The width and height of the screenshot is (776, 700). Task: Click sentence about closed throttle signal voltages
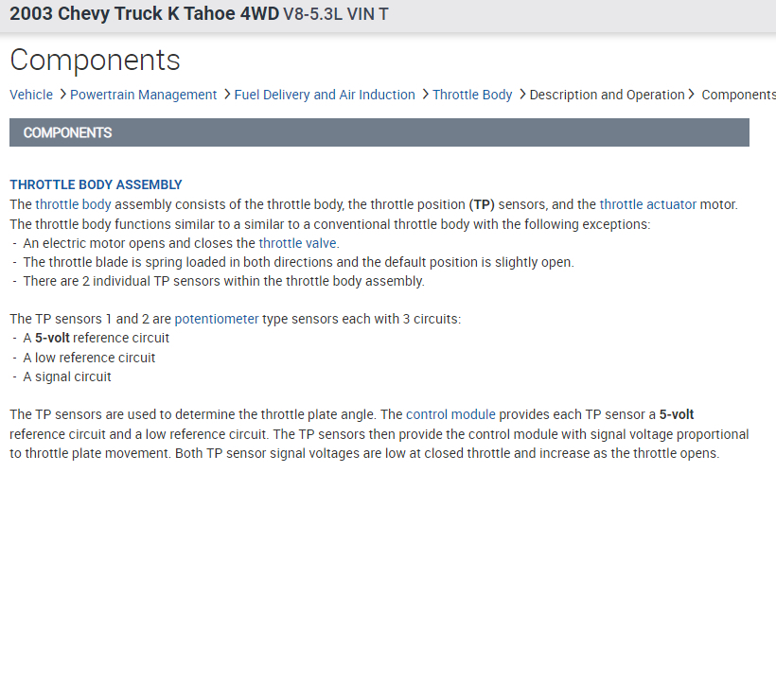447,453
